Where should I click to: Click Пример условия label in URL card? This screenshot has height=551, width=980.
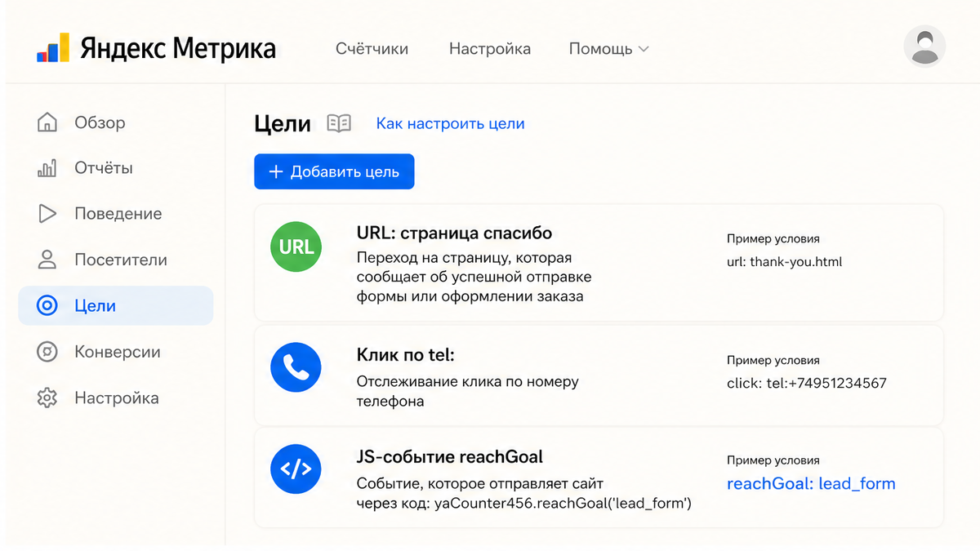(773, 239)
